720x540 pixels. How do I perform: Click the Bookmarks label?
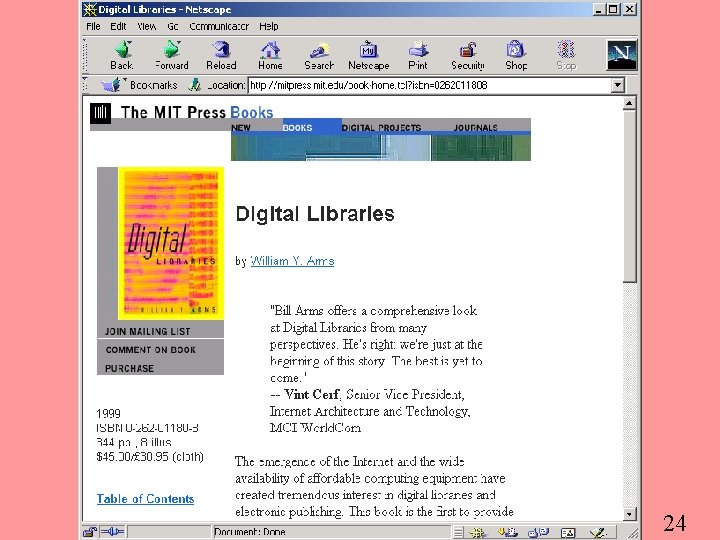pyautogui.click(x=153, y=85)
